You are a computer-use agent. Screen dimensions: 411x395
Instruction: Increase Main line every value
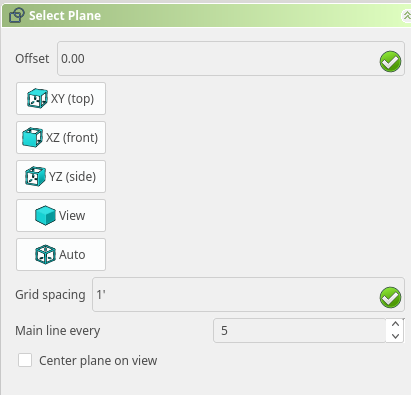point(395,324)
